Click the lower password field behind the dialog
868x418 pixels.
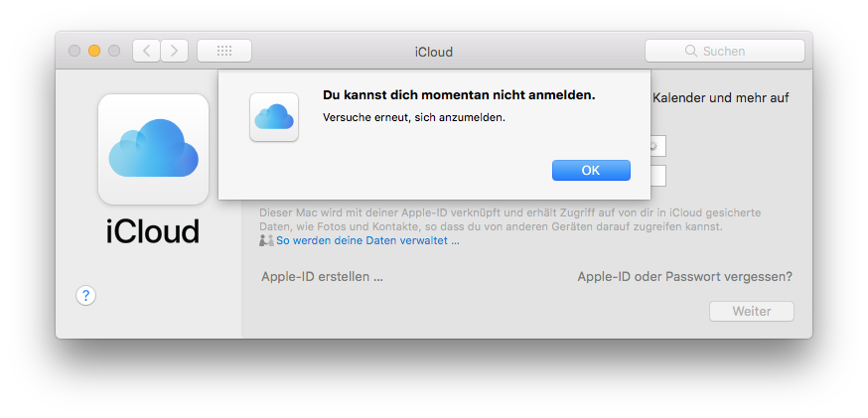[x=657, y=176]
